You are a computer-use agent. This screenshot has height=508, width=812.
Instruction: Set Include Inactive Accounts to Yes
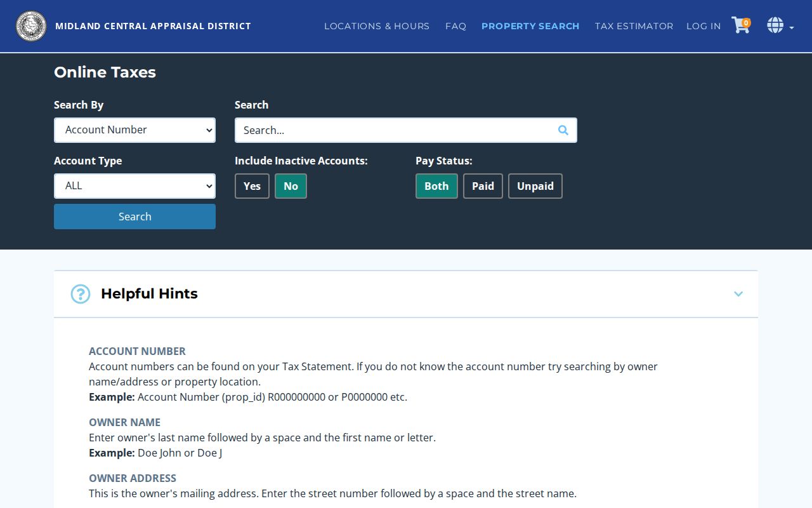[x=252, y=186]
